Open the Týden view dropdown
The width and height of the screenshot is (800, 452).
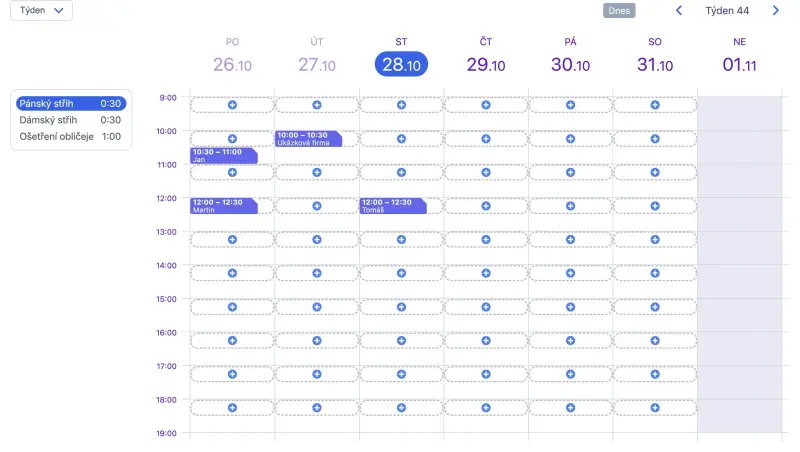41,10
